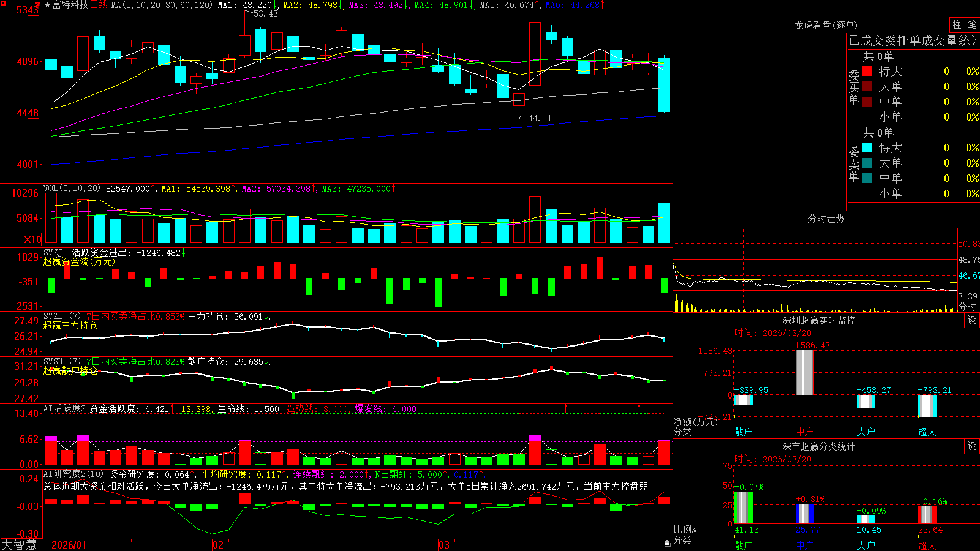Open 设 settings for 深市超赢分类统计
Viewport: 980px width, 551px height.
[x=972, y=446]
